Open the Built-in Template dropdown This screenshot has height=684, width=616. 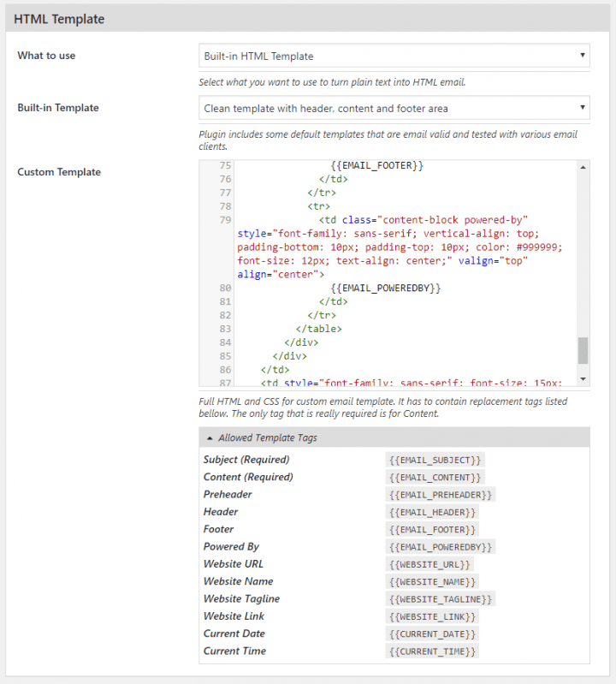tap(394, 108)
